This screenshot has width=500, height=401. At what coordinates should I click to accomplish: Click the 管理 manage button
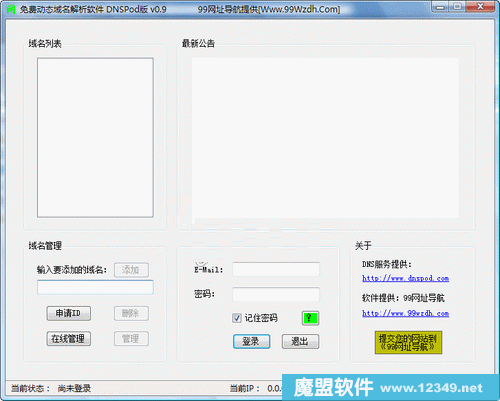(131, 339)
